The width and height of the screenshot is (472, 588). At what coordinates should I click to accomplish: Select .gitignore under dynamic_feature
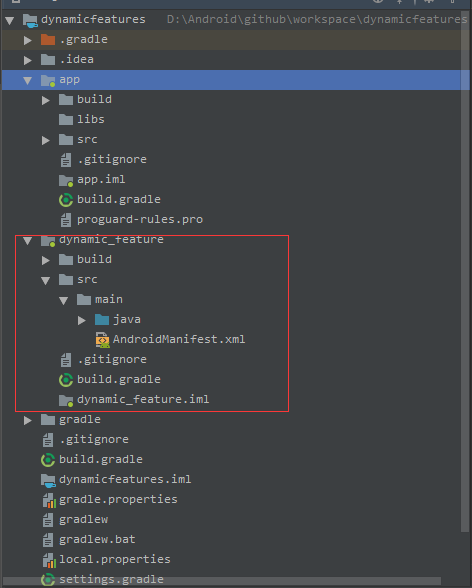(x=112, y=360)
